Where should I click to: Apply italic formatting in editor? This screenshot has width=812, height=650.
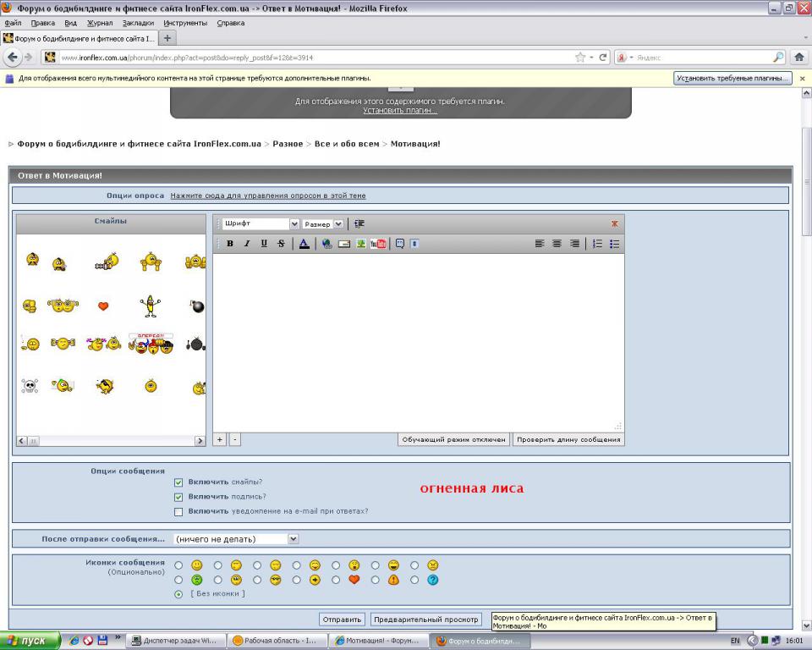click(x=247, y=244)
